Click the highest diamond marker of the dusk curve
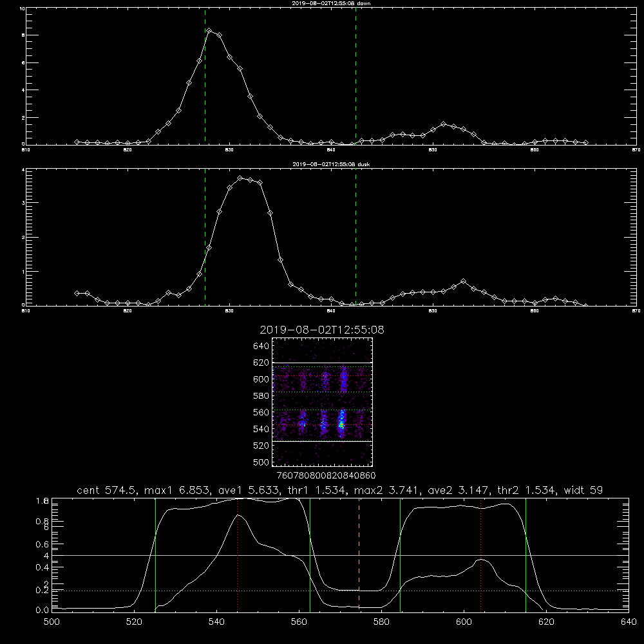The width and height of the screenshot is (644, 644). pos(240,178)
